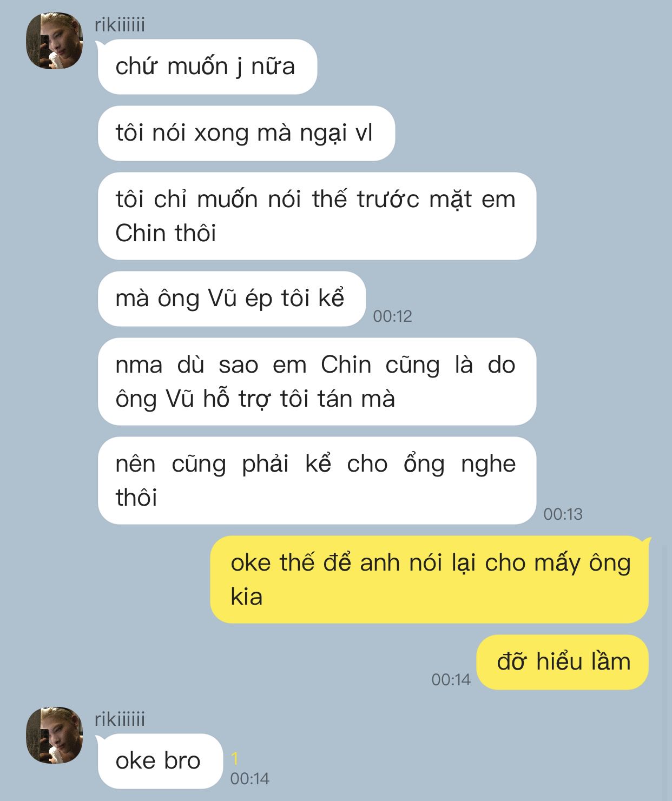
Task: Tap the 00:14 timestamp beside 'đỡ hiểu lầm'
Action: pyautogui.click(x=451, y=679)
